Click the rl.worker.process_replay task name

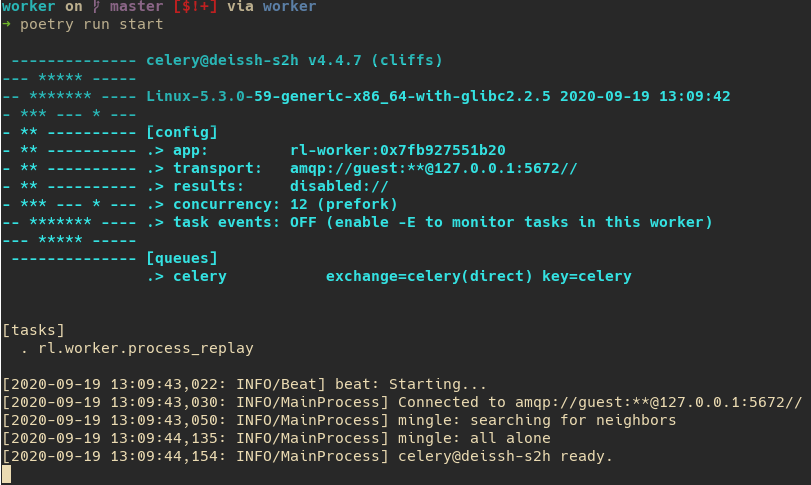[146, 348]
